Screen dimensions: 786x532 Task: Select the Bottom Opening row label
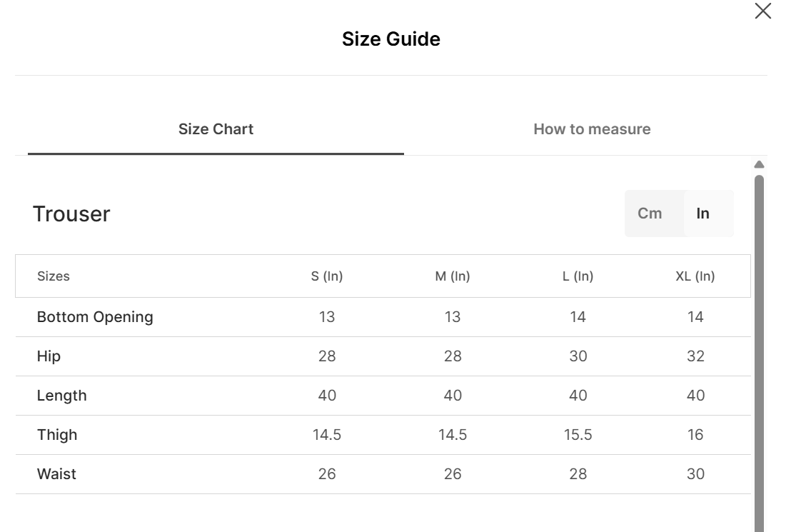[95, 317]
